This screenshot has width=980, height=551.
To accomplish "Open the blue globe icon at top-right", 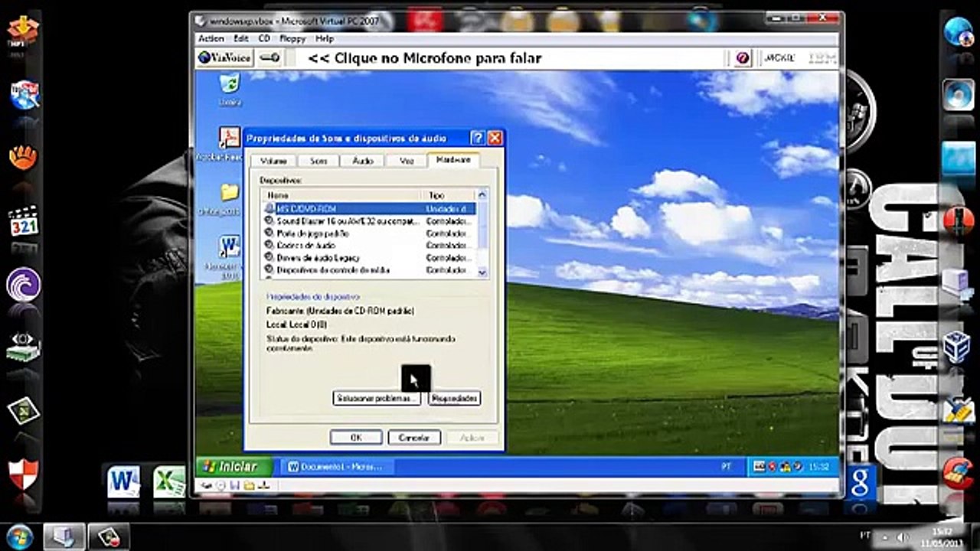I will [958, 31].
